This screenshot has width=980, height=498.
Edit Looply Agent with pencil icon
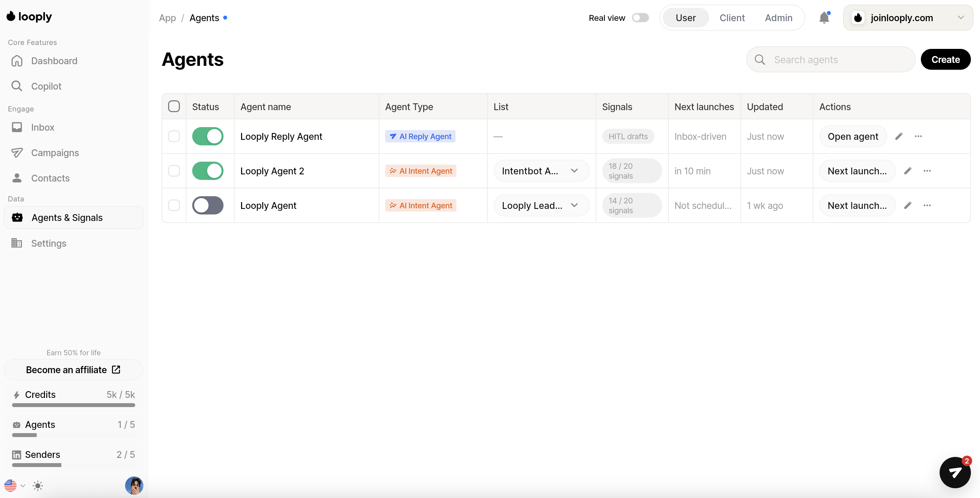907,205
